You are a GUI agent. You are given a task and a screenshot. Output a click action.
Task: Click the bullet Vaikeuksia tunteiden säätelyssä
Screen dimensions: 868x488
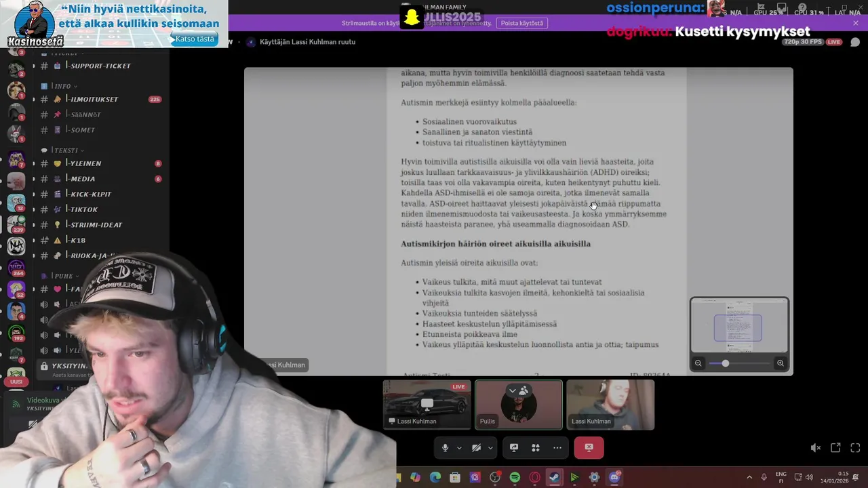pos(479,314)
